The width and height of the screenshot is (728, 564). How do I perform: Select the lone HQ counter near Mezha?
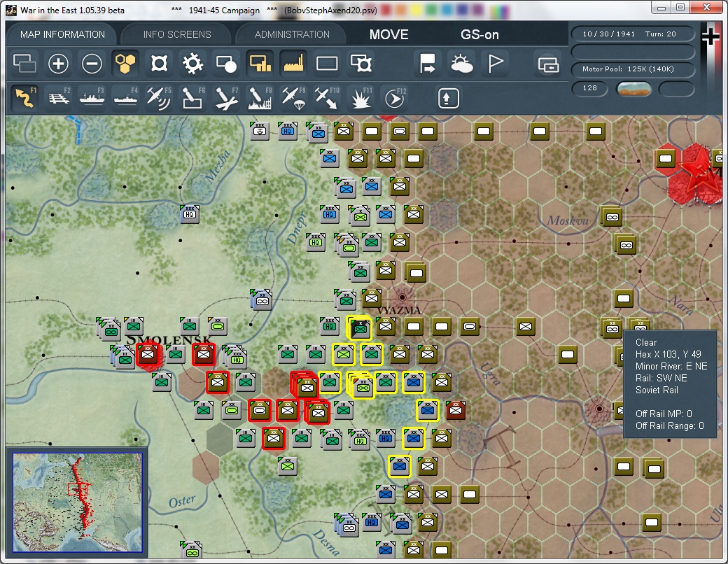click(190, 214)
